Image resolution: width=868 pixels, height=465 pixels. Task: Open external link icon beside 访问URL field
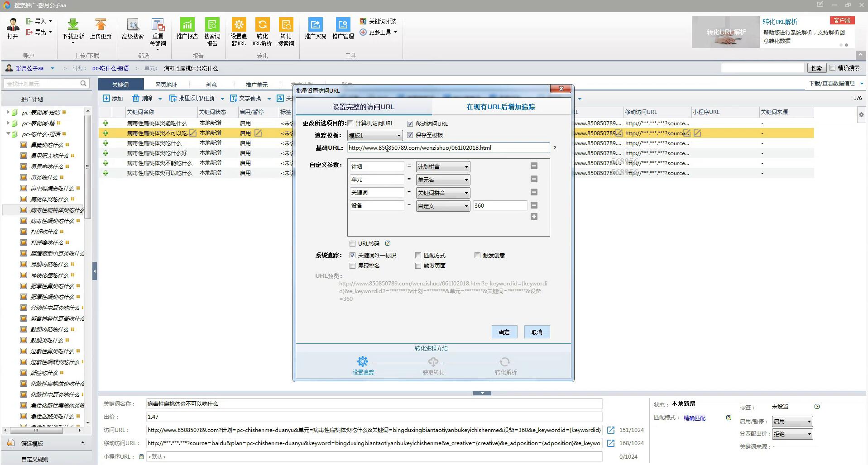(x=611, y=430)
